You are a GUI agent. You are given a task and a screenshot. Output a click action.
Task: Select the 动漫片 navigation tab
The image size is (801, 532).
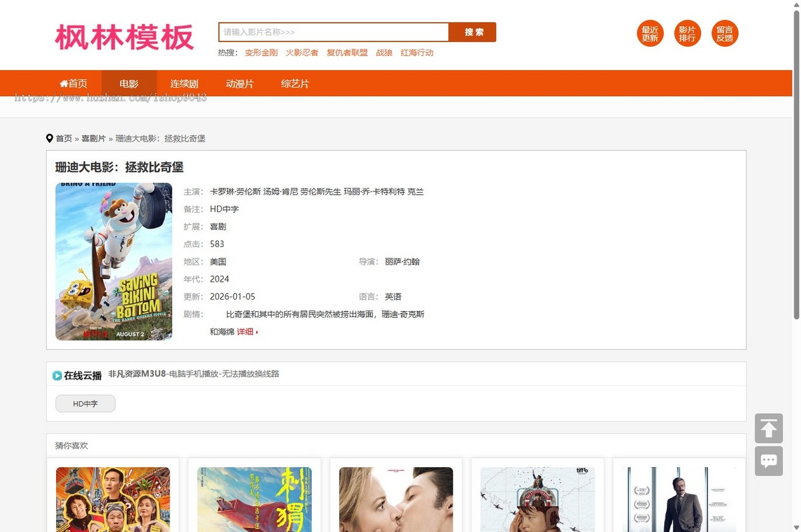point(240,83)
